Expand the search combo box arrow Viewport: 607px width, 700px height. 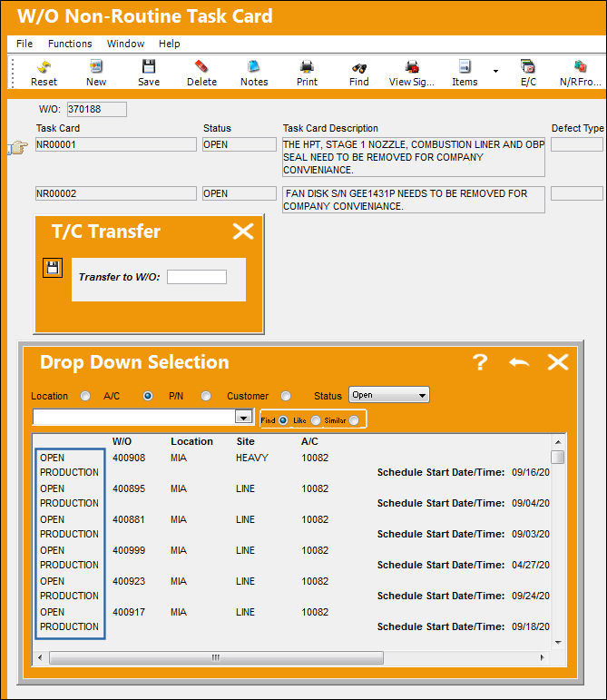click(x=243, y=418)
